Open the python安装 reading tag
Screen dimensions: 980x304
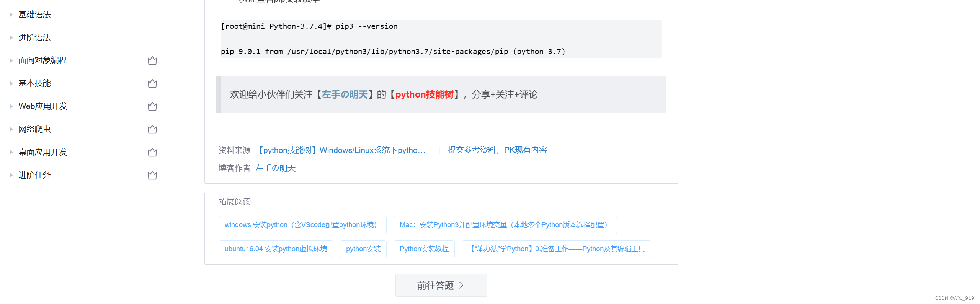pos(363,249)
